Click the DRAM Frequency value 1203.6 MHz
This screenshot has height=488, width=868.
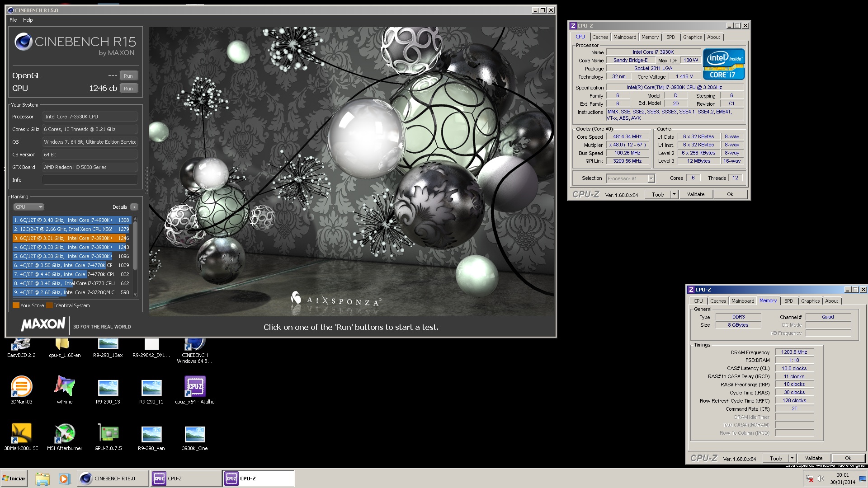pos(794,352)
